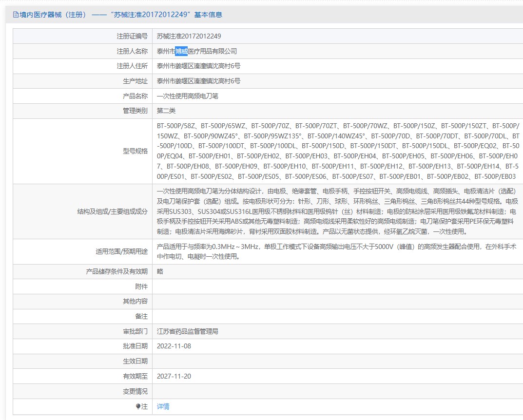This screenshot has height=420, width=523.
Task: Select registration number 苏械注准20172012249 in the table
Action: 189,36
